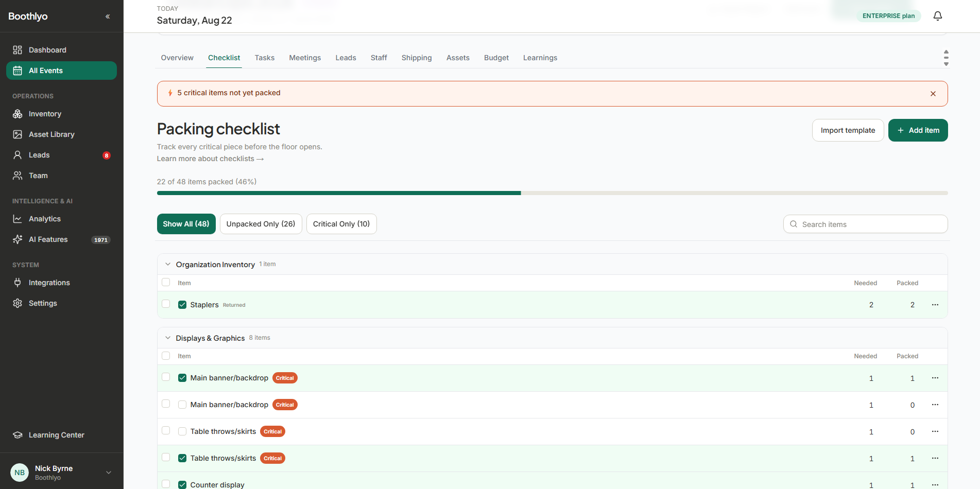The height and width of the screenshot is (489, 980).
Task: Collapse the sidebar with the double-chevron icon
Action: tap(108, 16)
